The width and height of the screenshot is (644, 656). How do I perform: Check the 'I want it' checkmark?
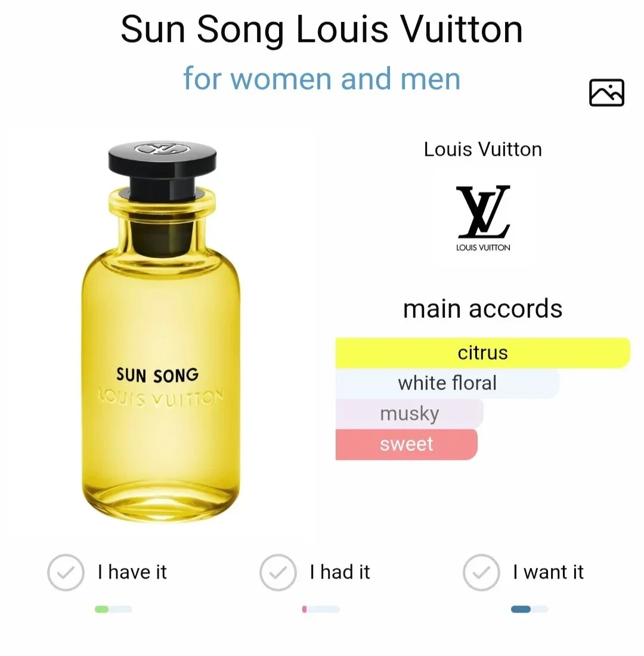481,573
